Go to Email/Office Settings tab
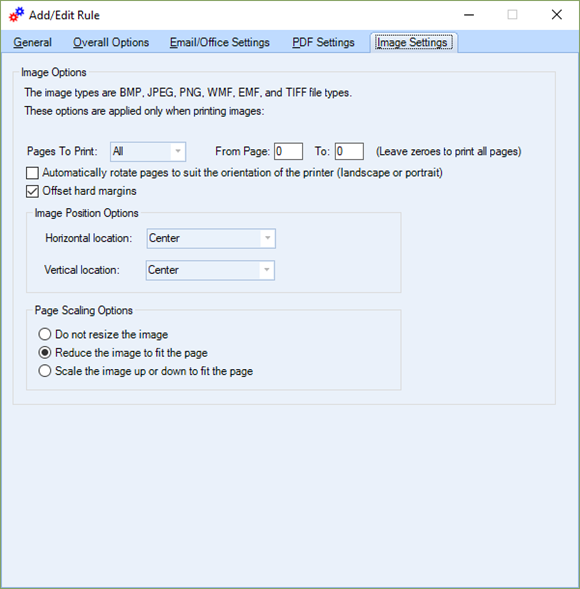 [x=220, y=42]
